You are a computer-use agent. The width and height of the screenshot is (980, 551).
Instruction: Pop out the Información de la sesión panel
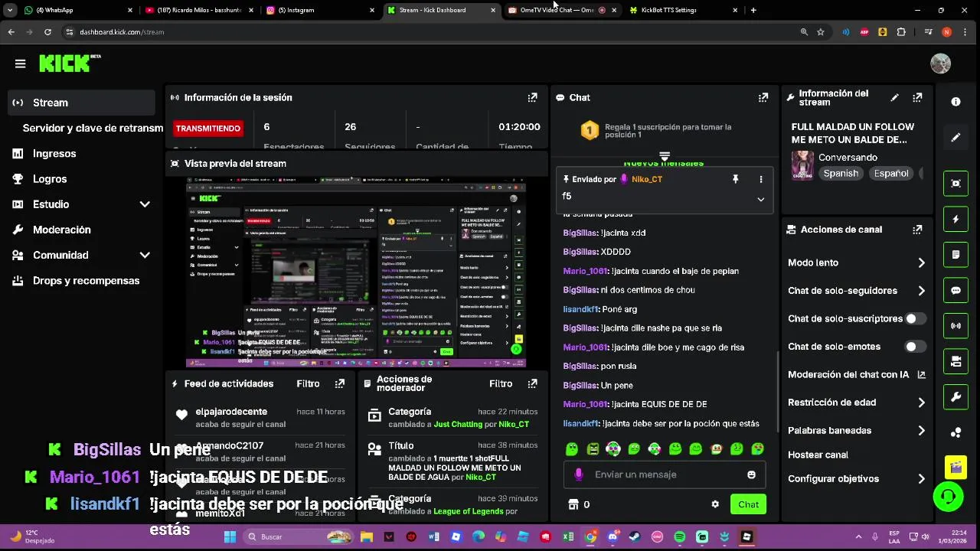coord(532,97)
